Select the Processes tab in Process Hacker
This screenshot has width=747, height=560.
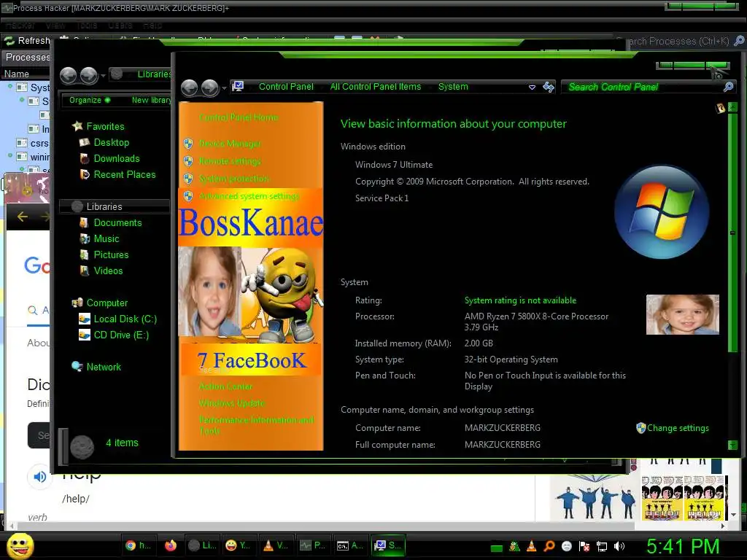pos(26,57)
